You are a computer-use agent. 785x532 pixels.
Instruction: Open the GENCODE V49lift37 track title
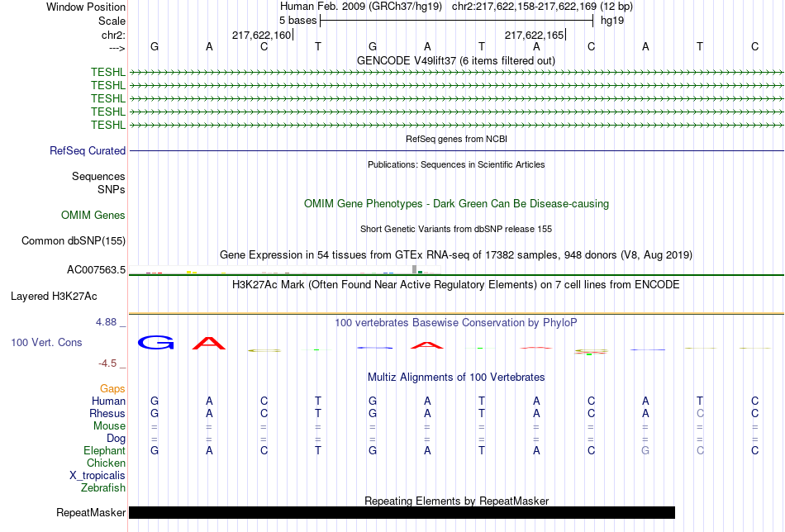click(455, 60)
